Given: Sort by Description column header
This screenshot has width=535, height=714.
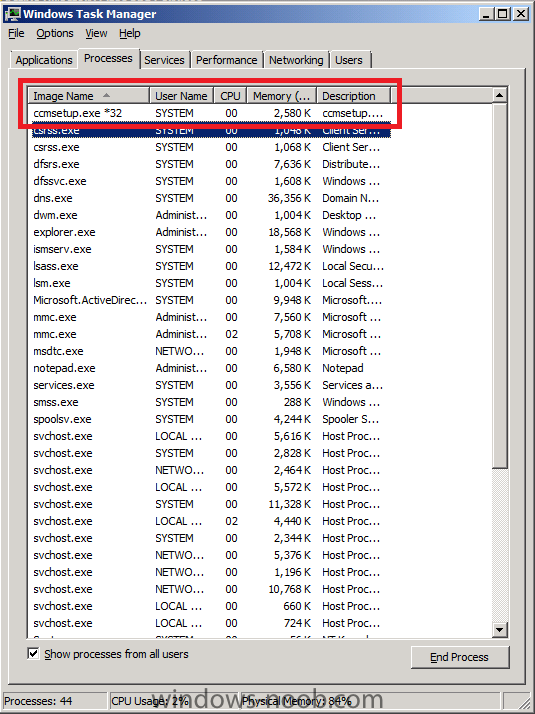Looking at the screenshot, I should tap(353, 96).
